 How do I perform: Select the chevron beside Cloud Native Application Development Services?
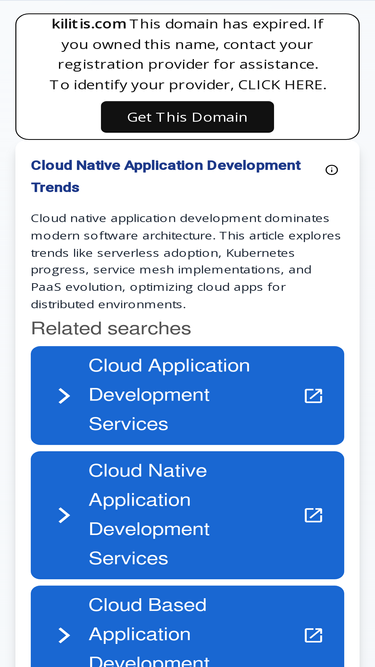coord(64,516)
